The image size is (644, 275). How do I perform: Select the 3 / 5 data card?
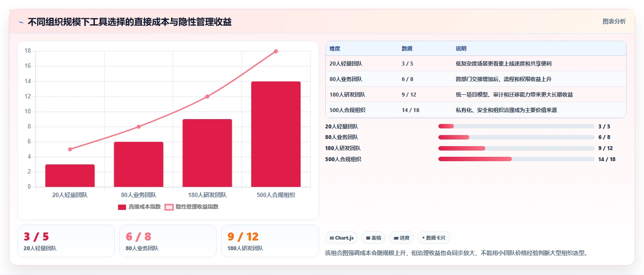coord(66,241)
